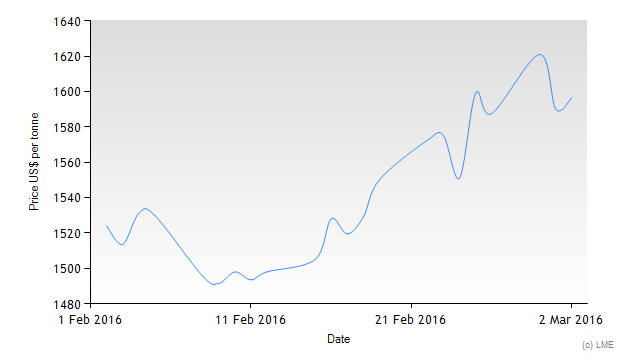Click the 11 Feb 2016 date label
The height and width of the screenshot is (360, 630).
click(250, 320)
